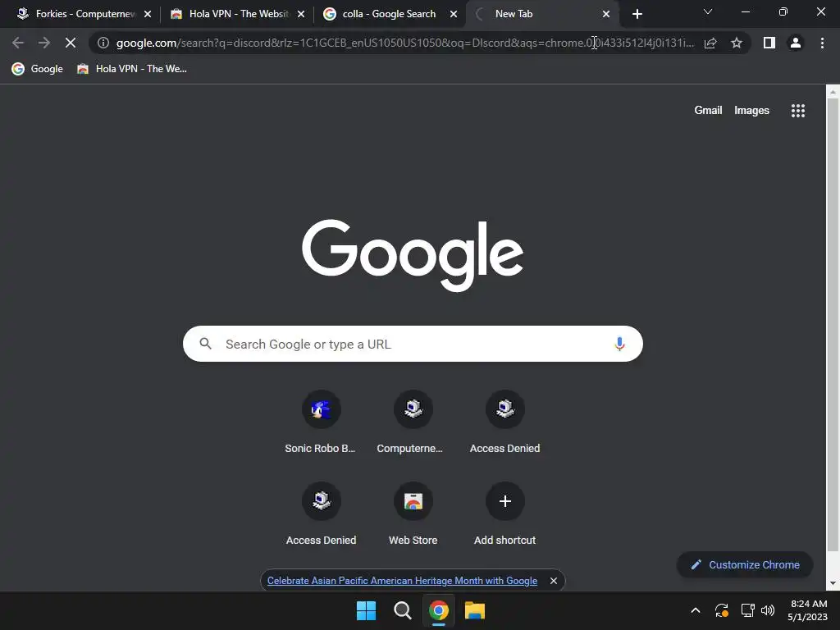This screenshot has width=840, height=630.
Task: Close the colla - Google Search tab
Action: tap(454, 14)
